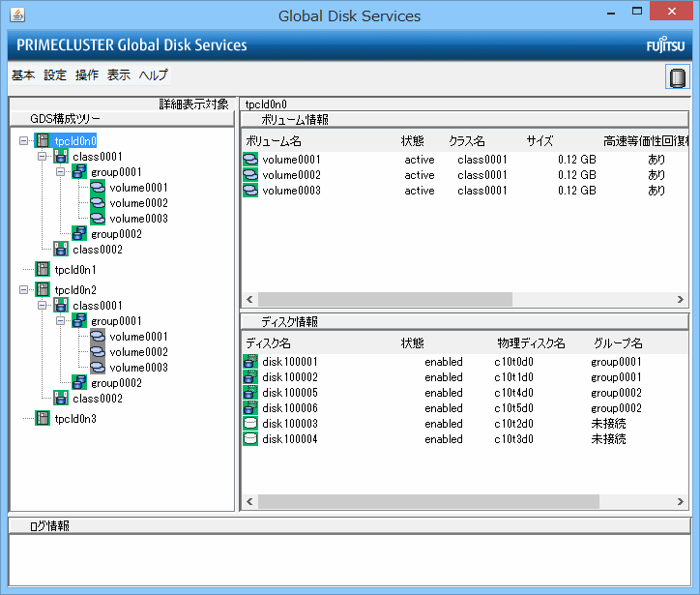Click the Java icon in title bar
Image resolution: width=700 pixels, height=595 pixels.
[x=17, y=15]
